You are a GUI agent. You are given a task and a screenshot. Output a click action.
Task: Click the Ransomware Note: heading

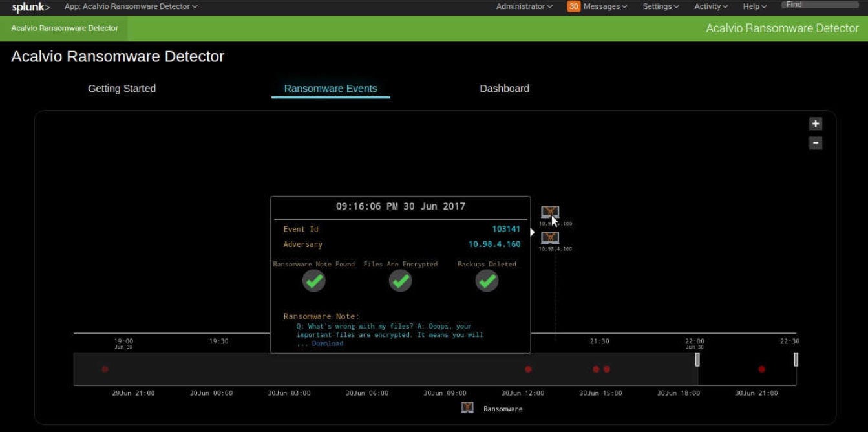321,316
